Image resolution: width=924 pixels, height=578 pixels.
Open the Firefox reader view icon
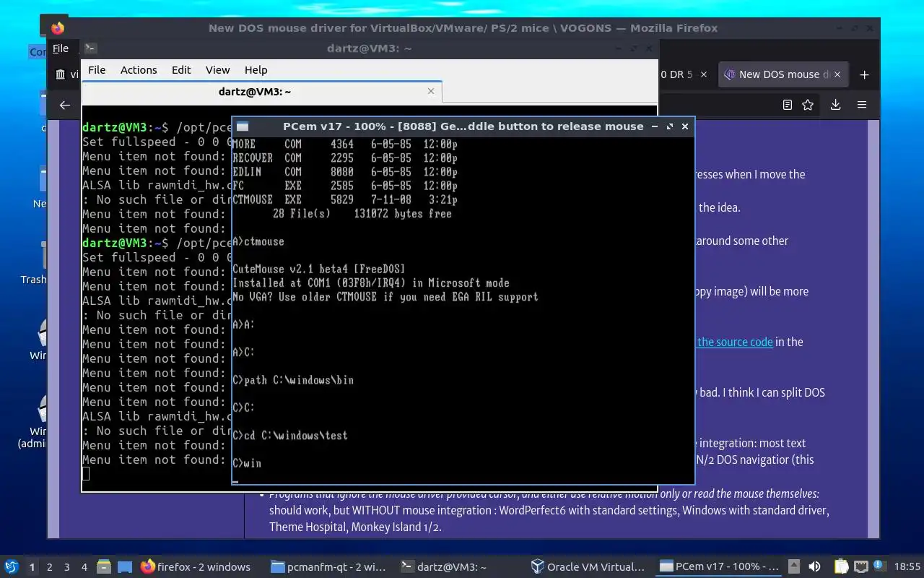pyautogui.click(x=787, y=105)
